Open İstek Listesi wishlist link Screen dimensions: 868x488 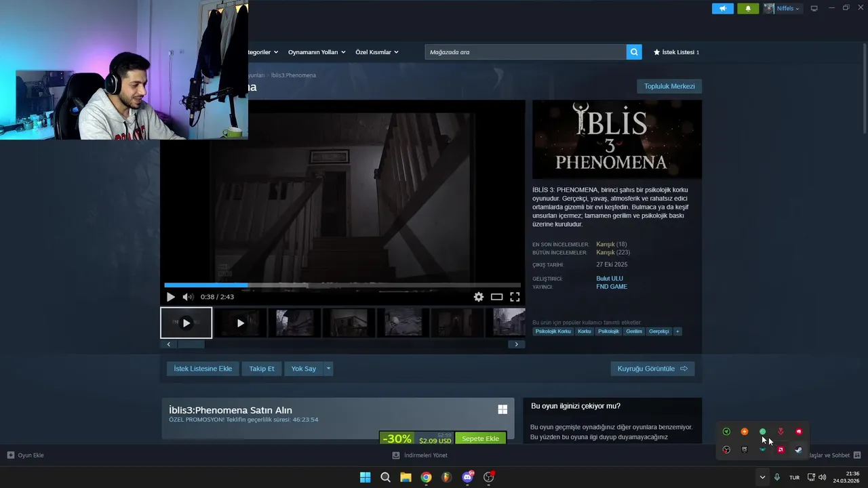[x=676, y=52]
